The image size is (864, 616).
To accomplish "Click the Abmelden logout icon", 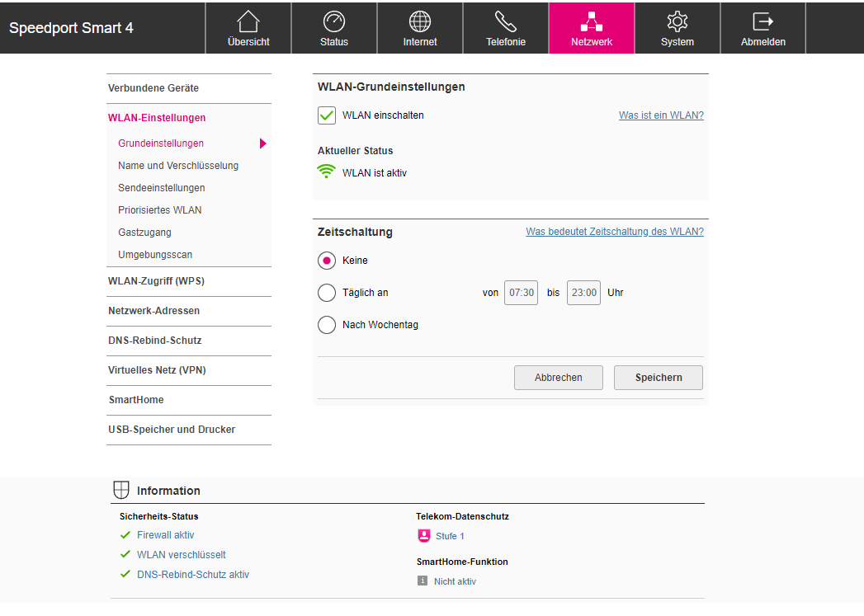I will click(x=763, y=21).
